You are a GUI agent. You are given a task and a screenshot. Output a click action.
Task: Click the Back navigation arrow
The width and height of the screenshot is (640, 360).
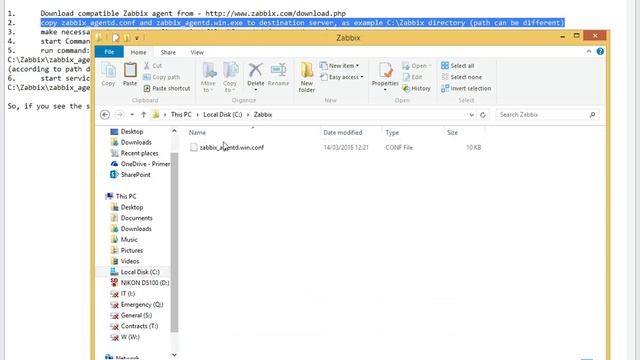pyautogui.click(x=105, y=115)
